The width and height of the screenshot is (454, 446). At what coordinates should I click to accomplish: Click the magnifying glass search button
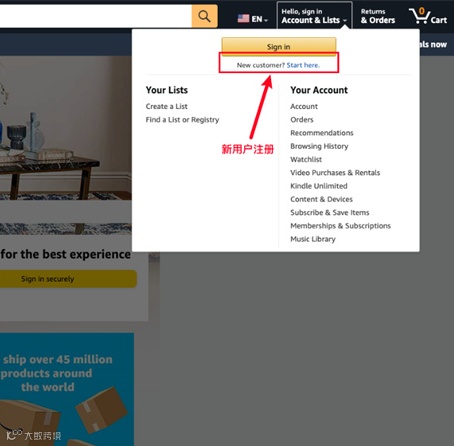[204, 16]
